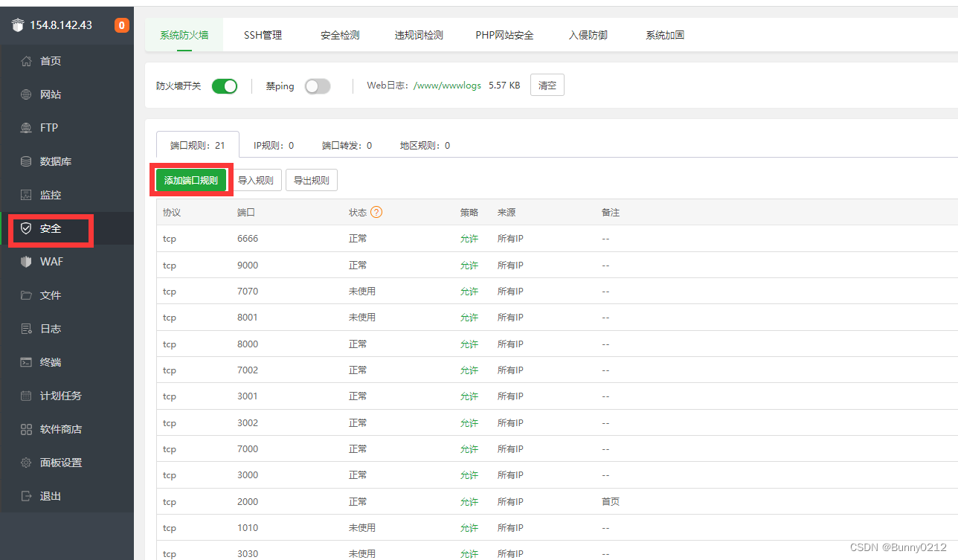958x560 pixels.
Task: Open the /www/wwwlogs path link
Action: click(x=447, y=86)
